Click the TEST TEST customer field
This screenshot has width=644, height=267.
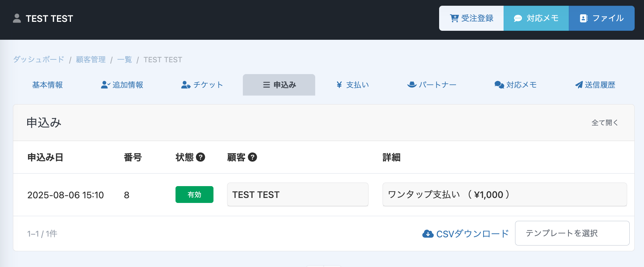click(297, 195)
